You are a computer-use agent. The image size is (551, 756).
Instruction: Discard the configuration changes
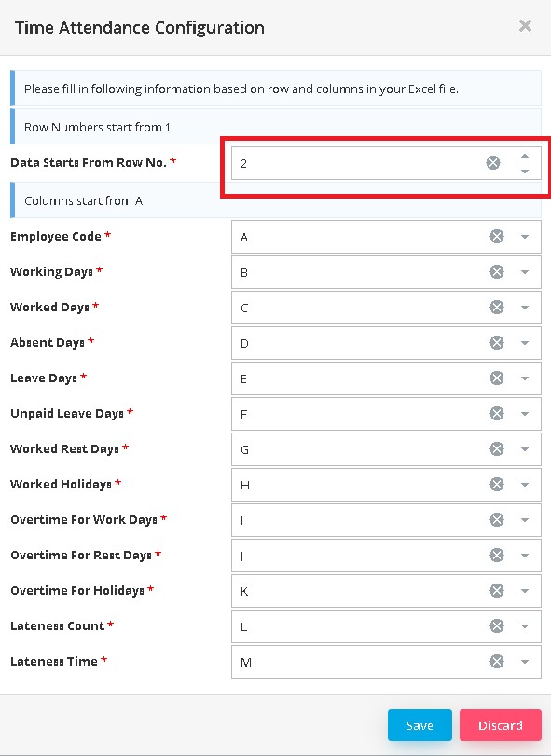click(501, 725)
